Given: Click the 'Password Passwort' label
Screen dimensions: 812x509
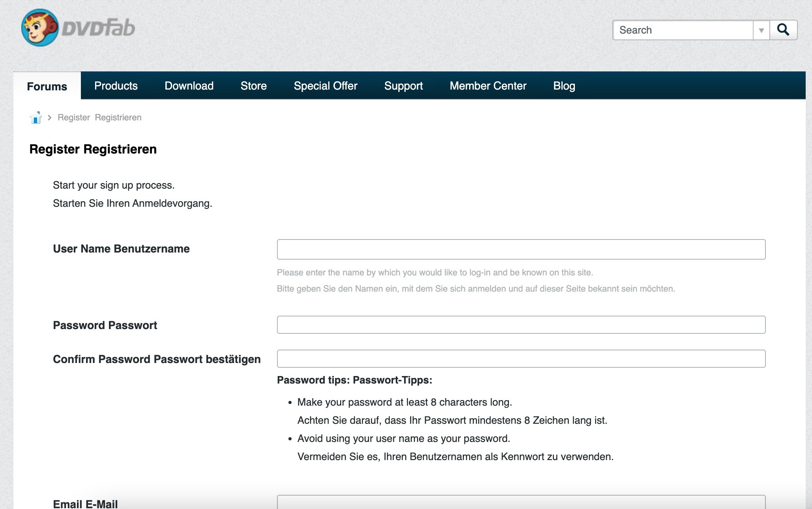Looking at the screenshot, I should click(105, 325).
